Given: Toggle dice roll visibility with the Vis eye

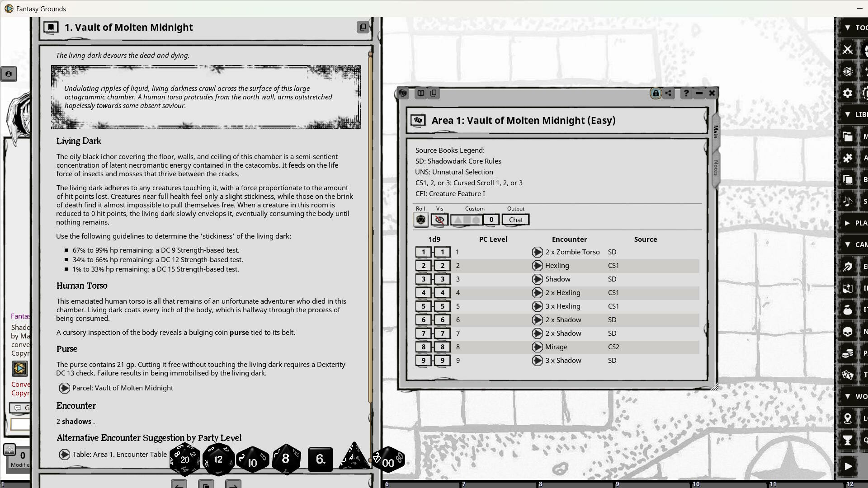Looking at the screenshot, I should click(x=439, y=220).
